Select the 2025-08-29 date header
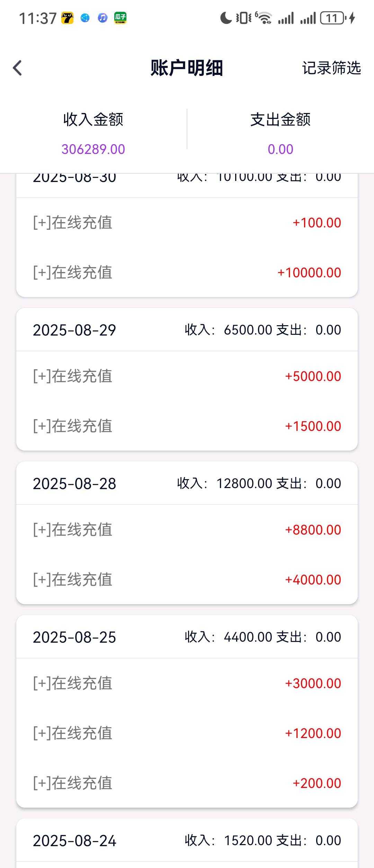Screen dimensions: 374x868 [74, 330]
